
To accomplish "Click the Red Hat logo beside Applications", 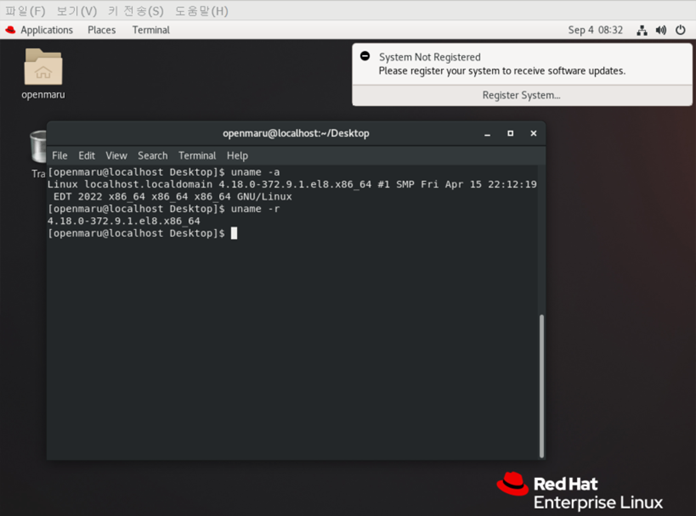I will tap(11, 30).
